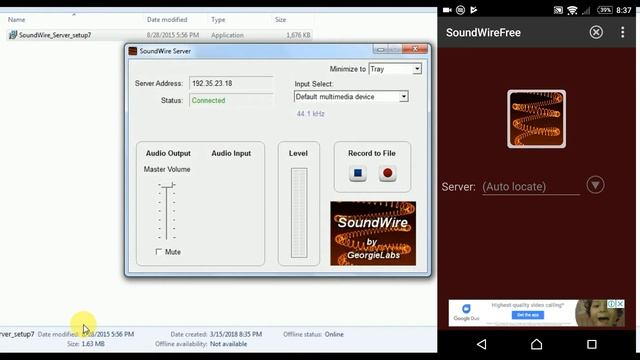Sort by the Type column header
The width and height of the screenshot is (640, 360).
coord(218,20)
